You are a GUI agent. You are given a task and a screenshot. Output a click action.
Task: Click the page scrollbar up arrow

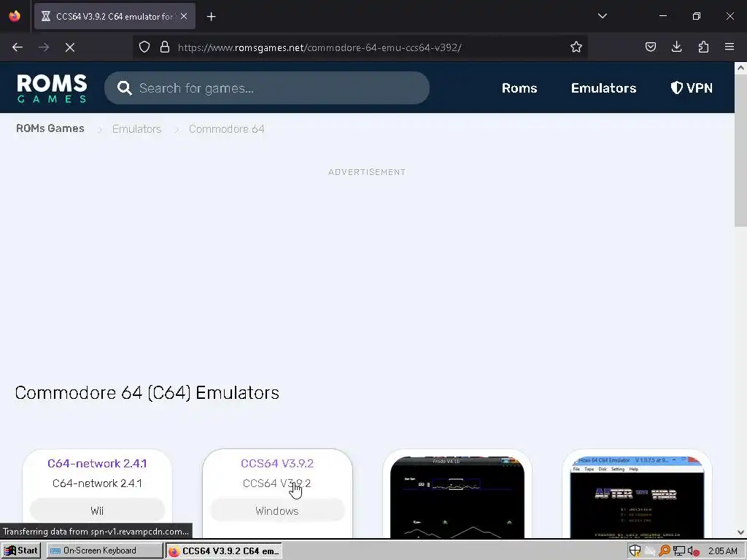click(740, 68)
